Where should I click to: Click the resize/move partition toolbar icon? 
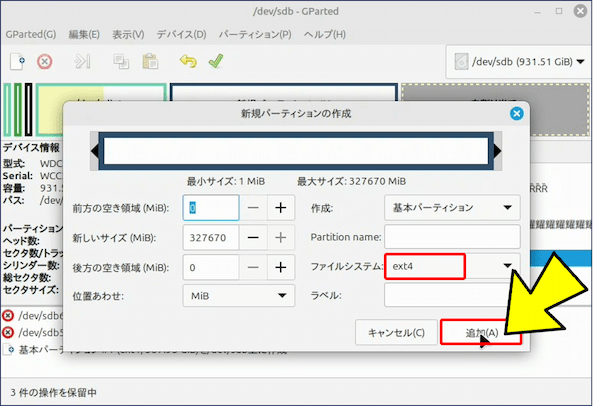click(x=83, y=62)
